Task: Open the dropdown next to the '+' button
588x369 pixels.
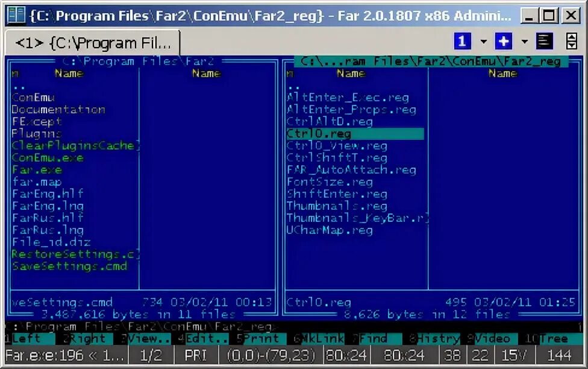Action: pos(523,40)
